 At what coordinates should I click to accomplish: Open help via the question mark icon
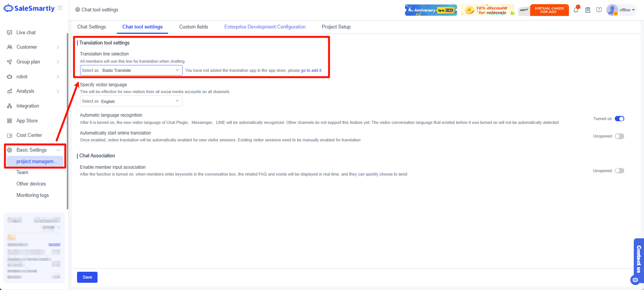click(599, 10)
